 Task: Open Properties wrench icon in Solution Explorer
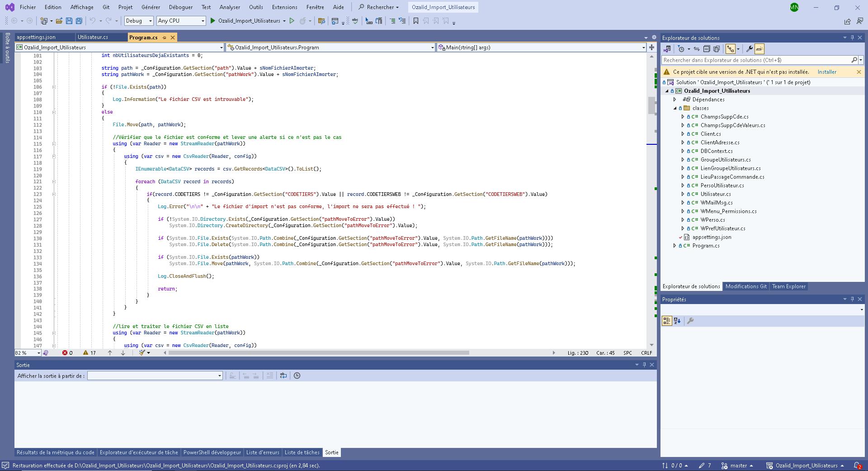tap(749, 49)
